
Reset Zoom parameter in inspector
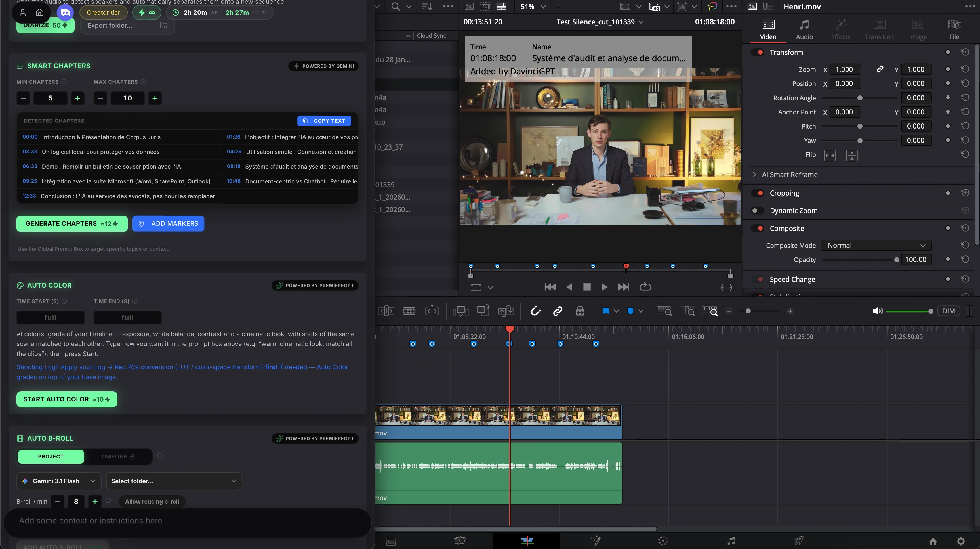(x=965, y=69)
